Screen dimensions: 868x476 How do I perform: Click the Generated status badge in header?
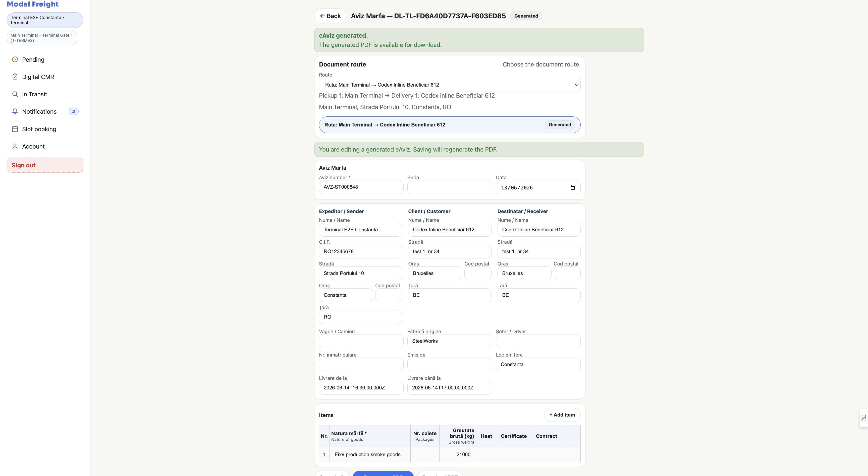(526, 16)
